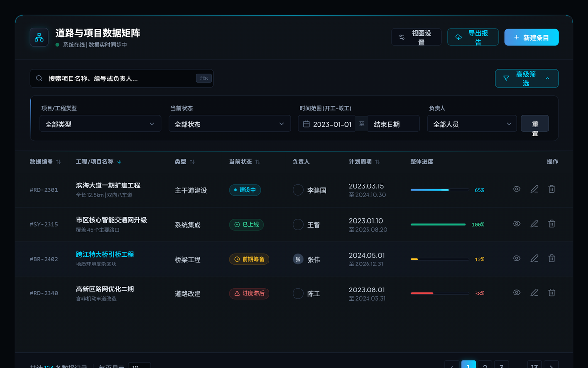Click the 结束日期 end date field
588x368 pixels.
[393, 124]
